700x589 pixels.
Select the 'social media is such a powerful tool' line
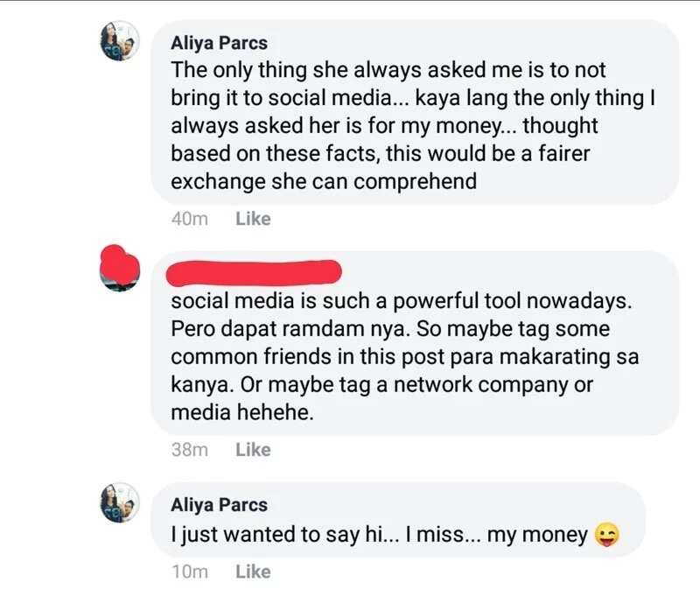pyautogui.click(x=402, y=301)
